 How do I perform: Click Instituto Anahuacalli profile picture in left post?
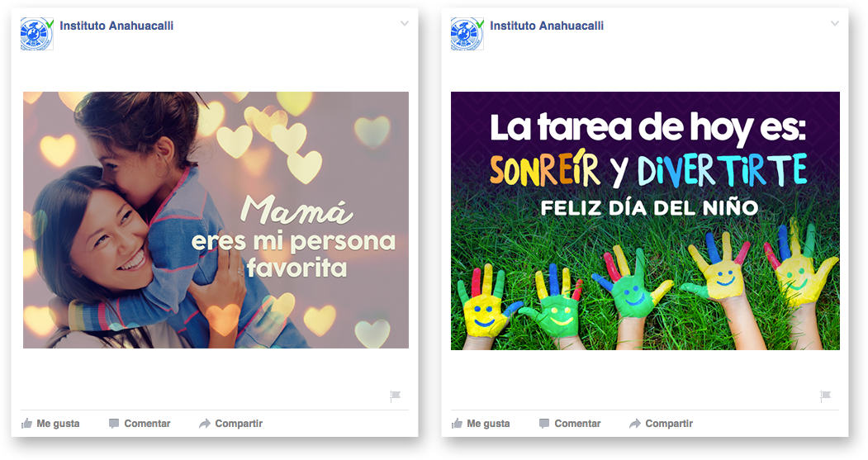pyautogui.click(x=37, y=34)
